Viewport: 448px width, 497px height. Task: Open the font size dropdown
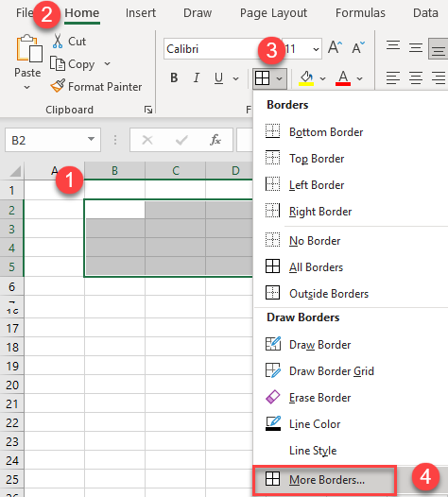[x=316, y=49]
